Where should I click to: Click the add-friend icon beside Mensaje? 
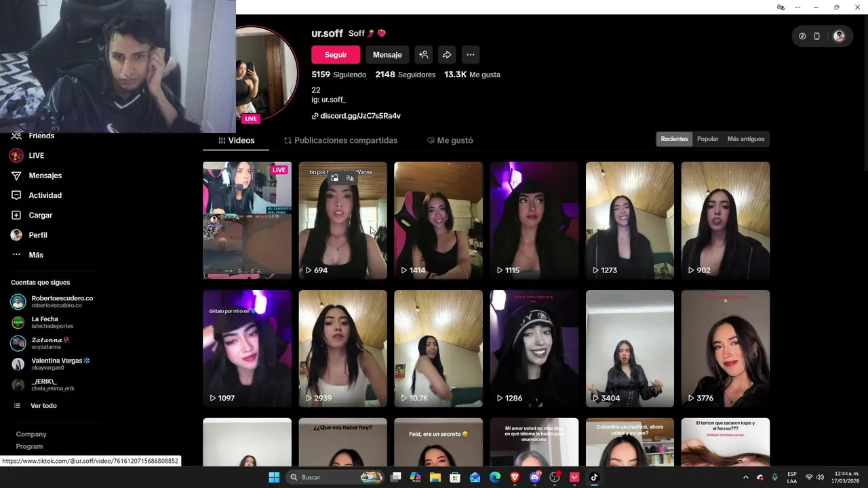[x=423, y=55]
